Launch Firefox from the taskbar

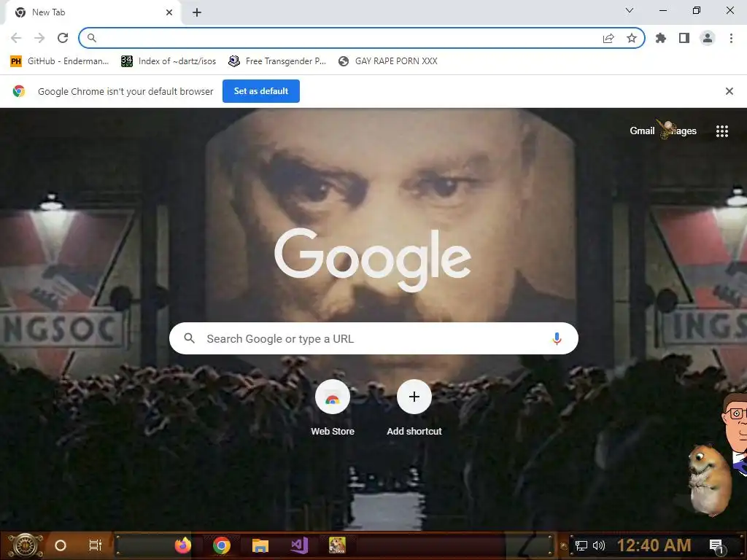pyautogui.click(x=183, y=545)
